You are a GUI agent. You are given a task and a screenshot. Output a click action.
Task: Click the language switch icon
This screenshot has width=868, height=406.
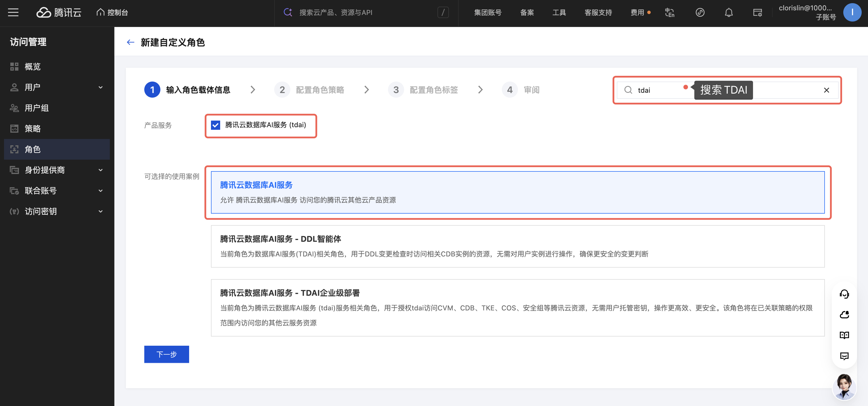(x=669, y=12)
